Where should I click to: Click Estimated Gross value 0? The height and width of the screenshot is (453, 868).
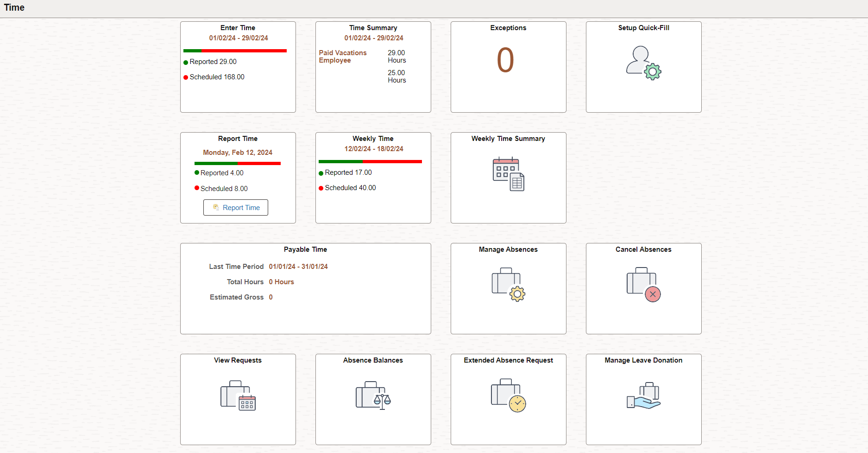[x=271, y=297]
